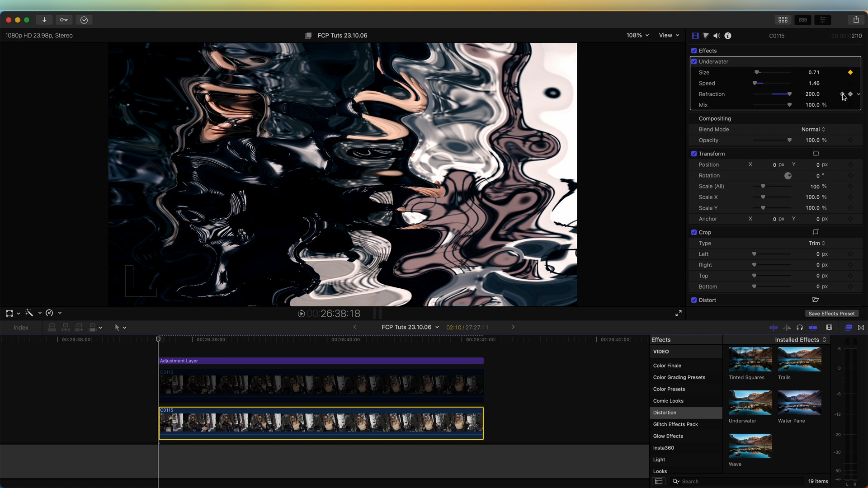Go forward in timeline history

513,327
